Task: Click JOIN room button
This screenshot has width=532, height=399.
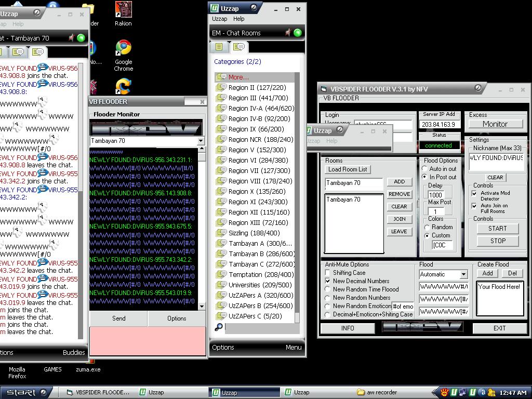Action: (x=400, y=219)
